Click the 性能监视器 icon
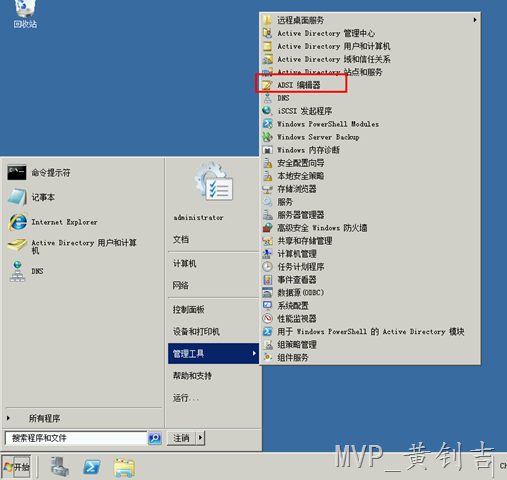 [x=267, y=318]
